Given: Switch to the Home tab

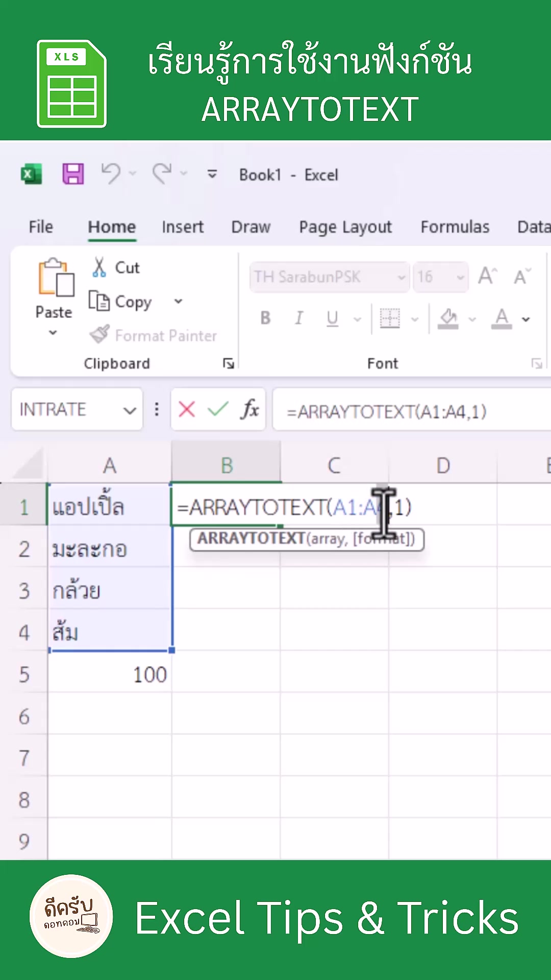Looking at the screenshot, I should pyautogui.click(x=112, y=227).
